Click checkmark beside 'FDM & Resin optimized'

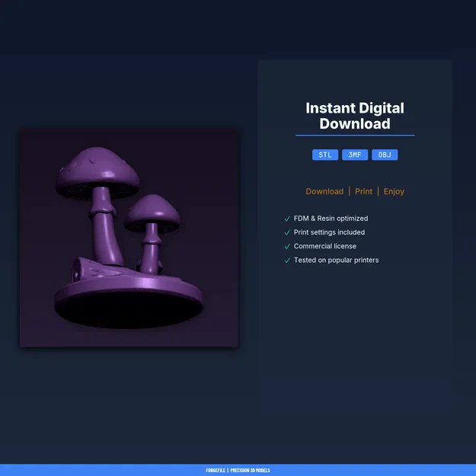point(287,219)
